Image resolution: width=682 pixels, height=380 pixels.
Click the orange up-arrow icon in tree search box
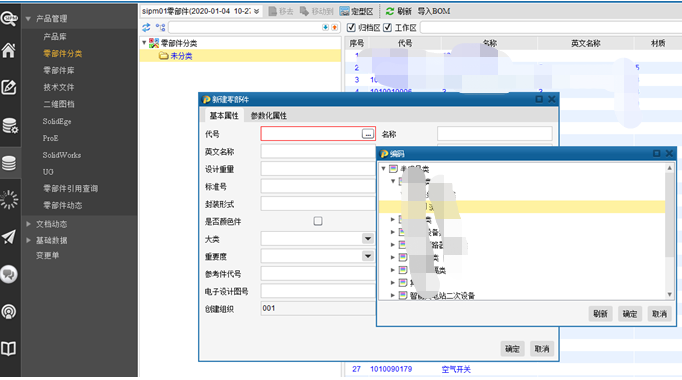[334, 27]
